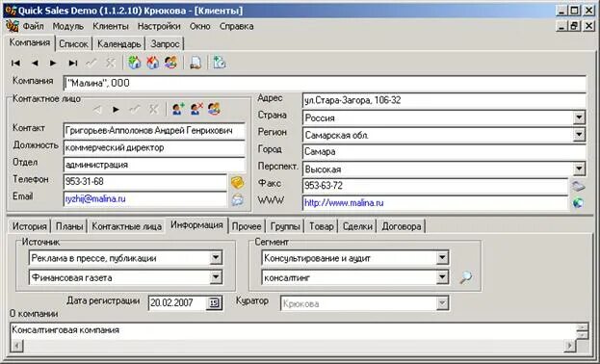Click the http://www.malina.ru link
Viewport: 600px width, 364px height.
pos(344,203)
